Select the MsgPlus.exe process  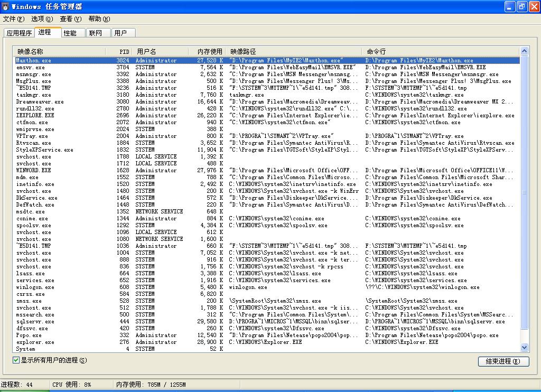pyautogui.click(x=267, y=81)
